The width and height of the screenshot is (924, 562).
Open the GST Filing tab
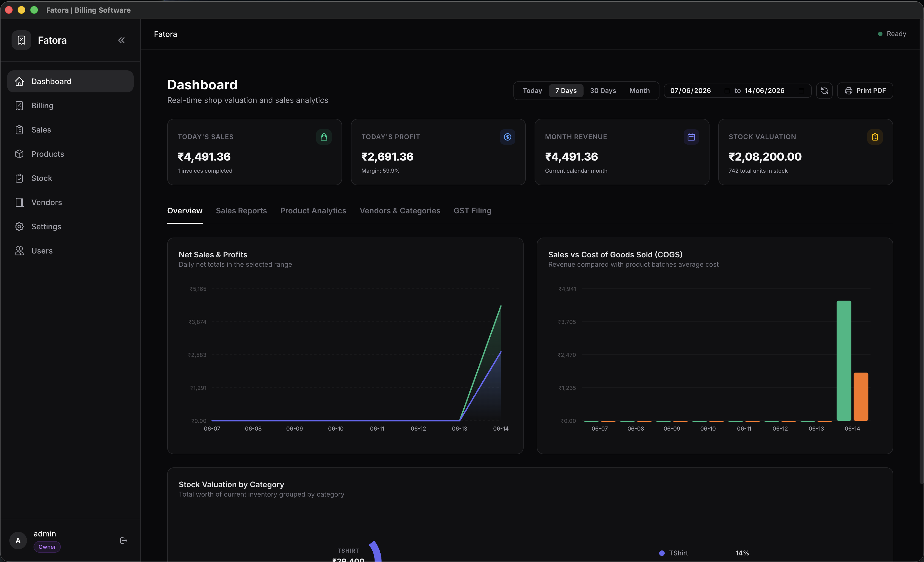[x=472, y=211]
